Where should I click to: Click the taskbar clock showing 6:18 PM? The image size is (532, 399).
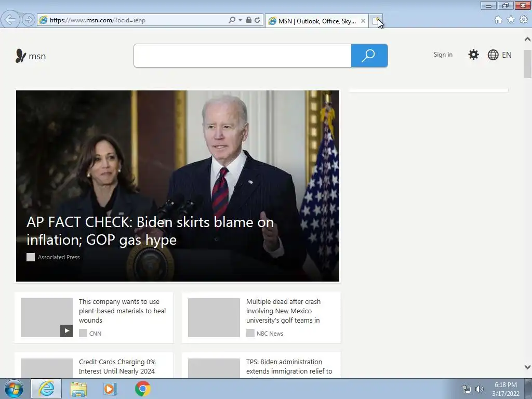[x=506, y=389]
